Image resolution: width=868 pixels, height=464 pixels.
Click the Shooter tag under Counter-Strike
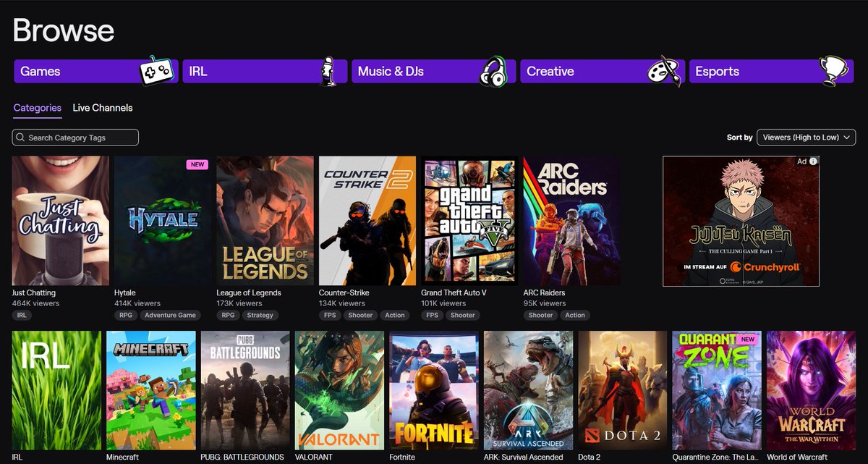[361, 316]
